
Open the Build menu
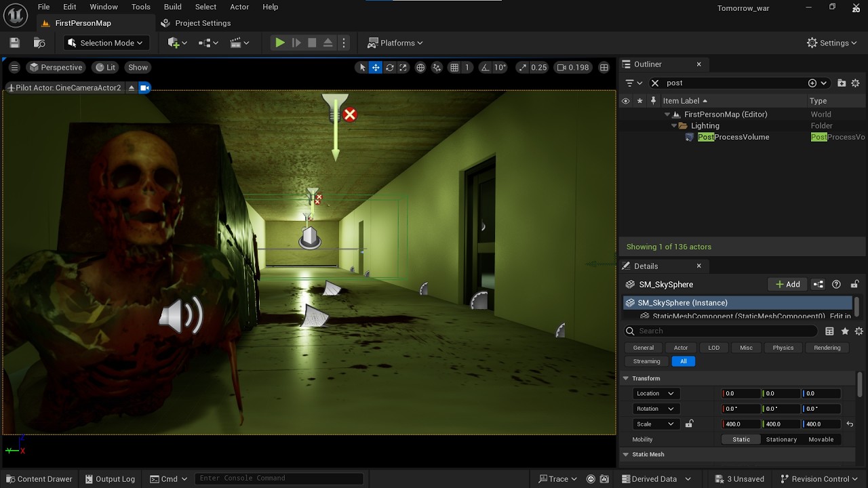pyautogui.click(x=173, y=7)
